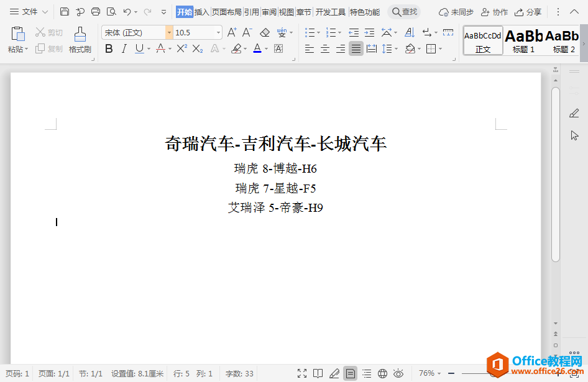Switch to web layout globe icon
The image size is (588, 382).
tap(382, 373)
